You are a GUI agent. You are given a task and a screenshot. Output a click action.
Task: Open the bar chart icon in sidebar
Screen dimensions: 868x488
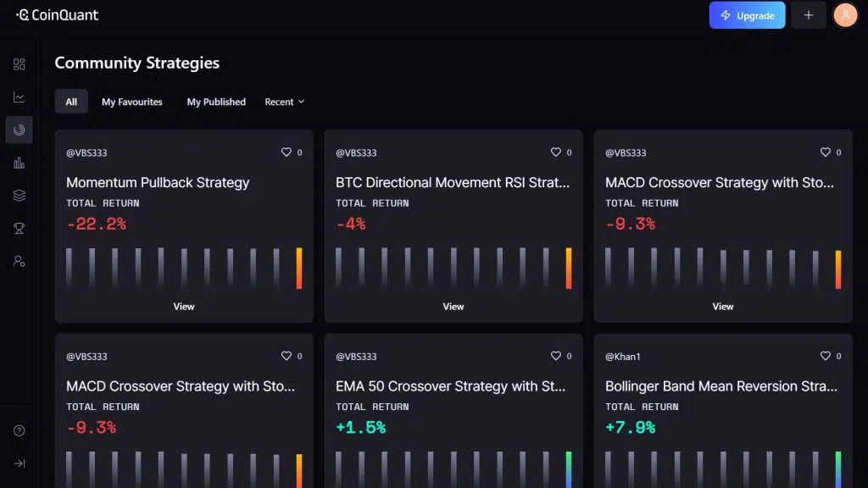pyautogui.click(x=19, y=163)
